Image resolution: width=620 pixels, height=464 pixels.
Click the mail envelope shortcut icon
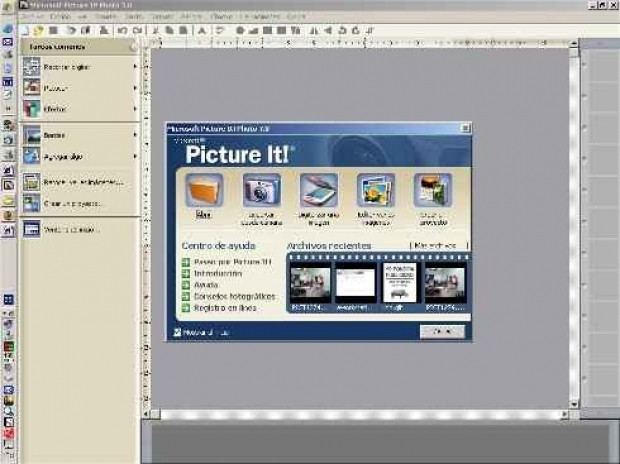(8, 42)
